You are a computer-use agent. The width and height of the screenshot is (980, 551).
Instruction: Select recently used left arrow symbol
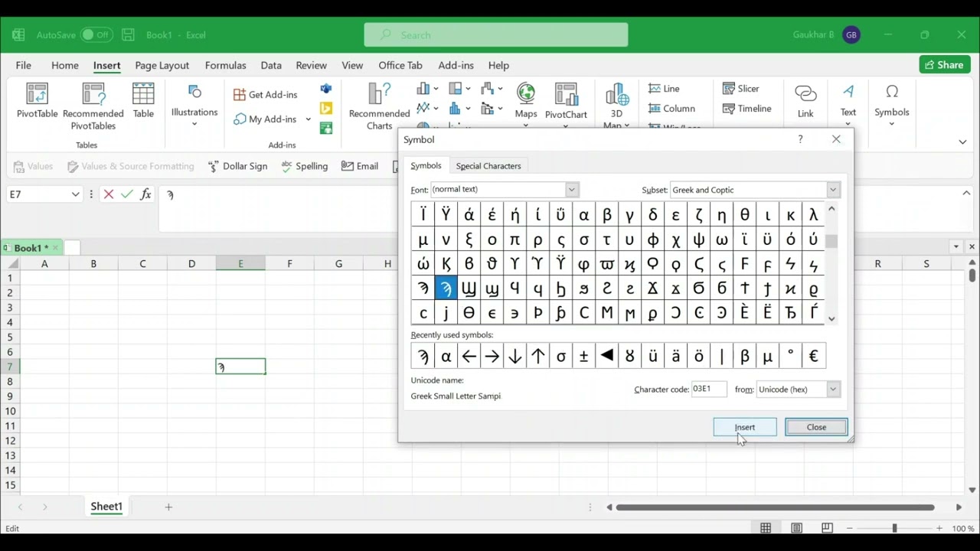469,356
